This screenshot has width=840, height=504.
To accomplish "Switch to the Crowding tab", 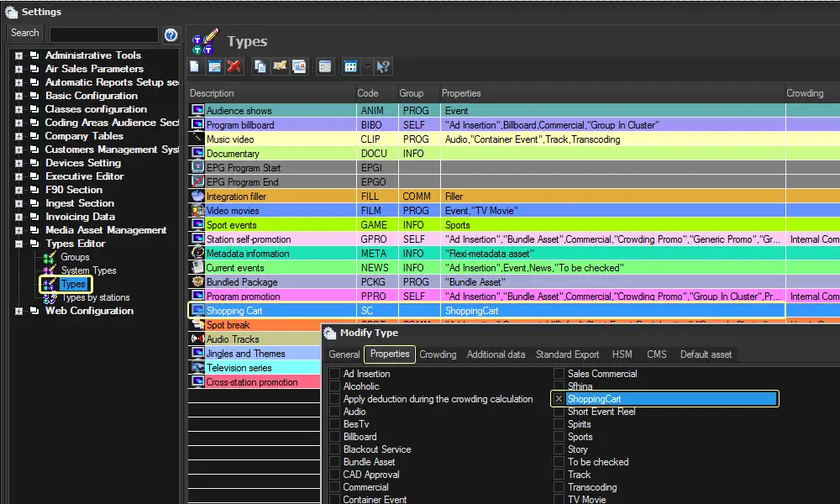I will 438,354.
